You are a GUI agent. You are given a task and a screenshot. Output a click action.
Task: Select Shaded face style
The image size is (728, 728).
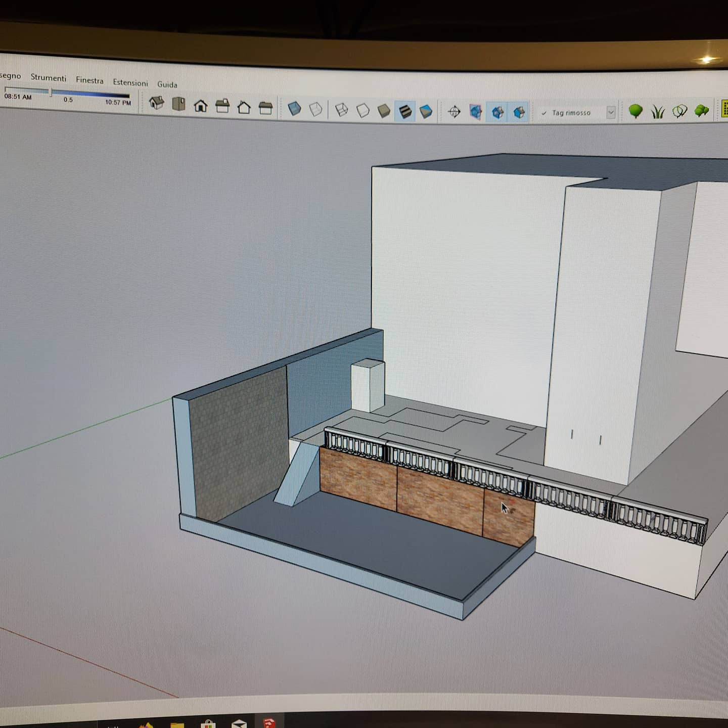[384, 111]
